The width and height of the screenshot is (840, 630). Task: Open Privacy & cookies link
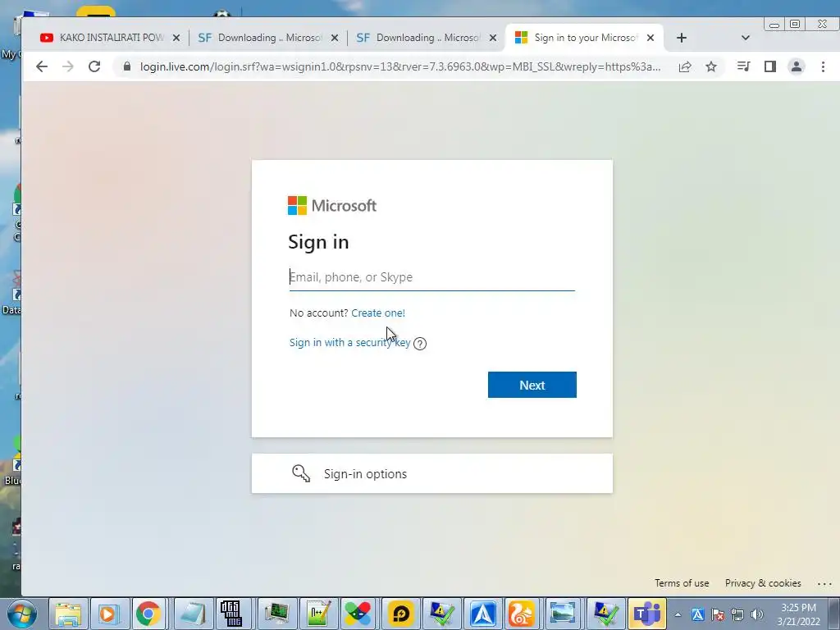click(x=763, y=583)
